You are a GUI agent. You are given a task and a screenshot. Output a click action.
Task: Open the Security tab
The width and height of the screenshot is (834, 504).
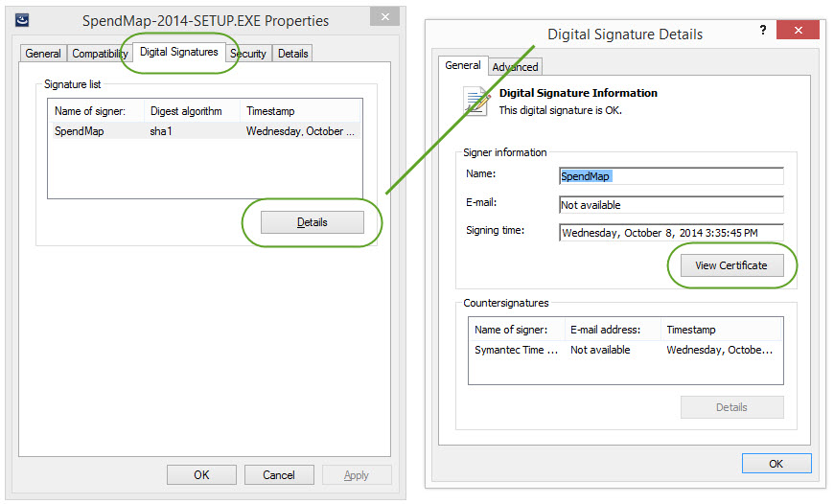tap(248, 54)
